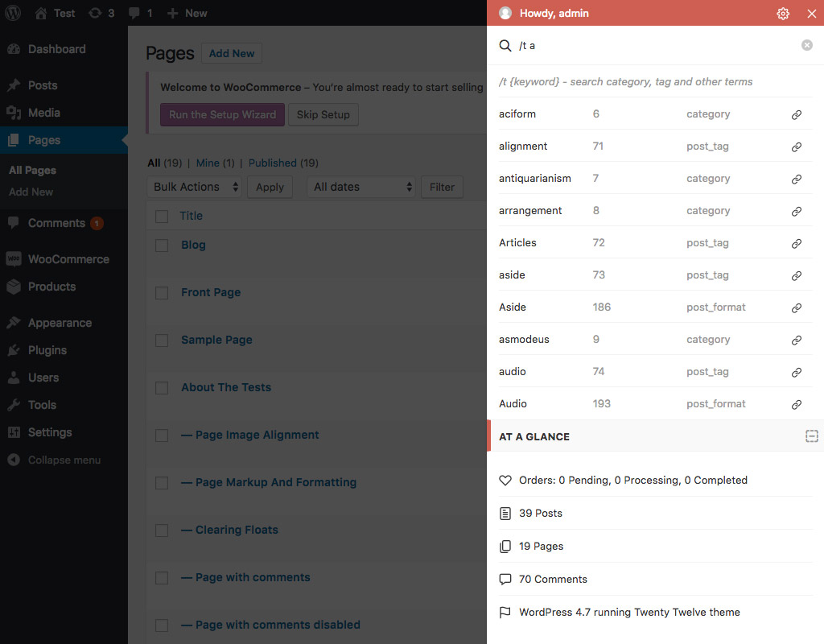This screenshot has width=824, height=644.
Task: Check the Sample Page row checkbox
Action: tap(162, 341)
